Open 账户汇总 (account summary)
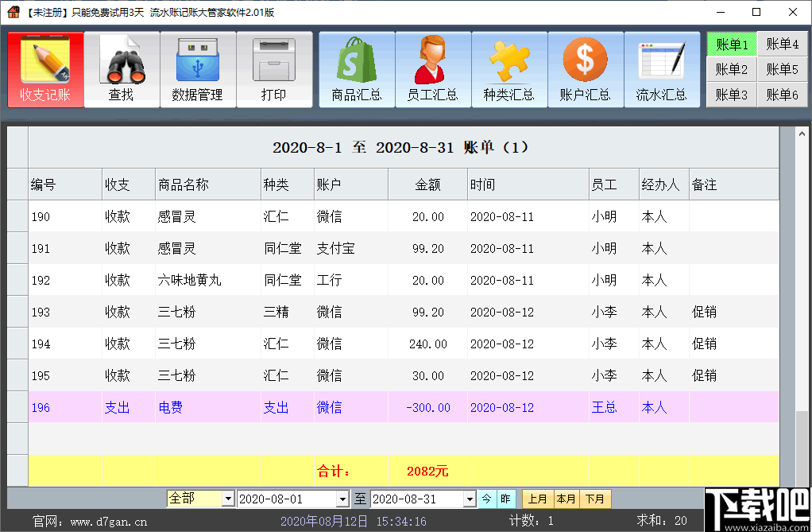812x532 pixels. [x=586, y=69]
